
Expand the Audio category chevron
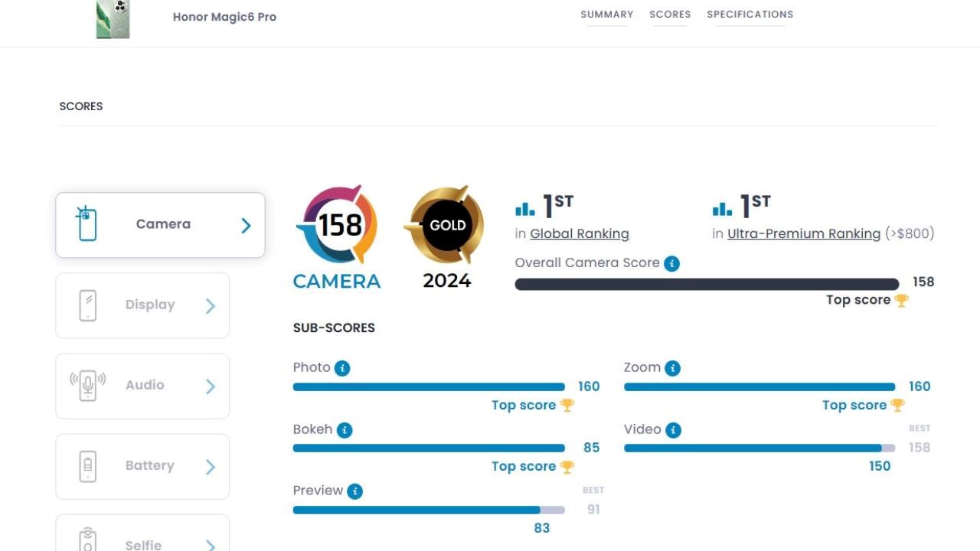(211, 386)
